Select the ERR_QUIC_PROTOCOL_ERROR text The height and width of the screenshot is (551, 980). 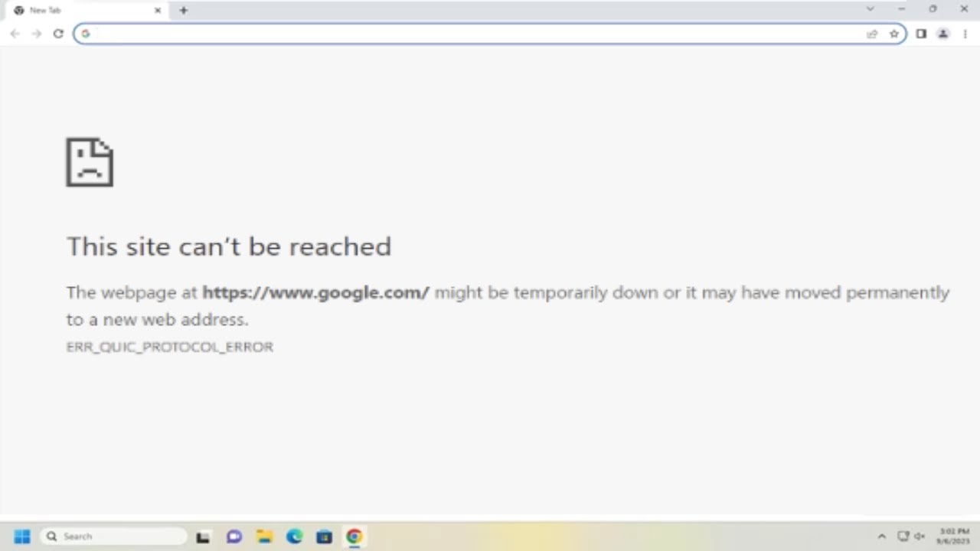[x=169, y=347]
